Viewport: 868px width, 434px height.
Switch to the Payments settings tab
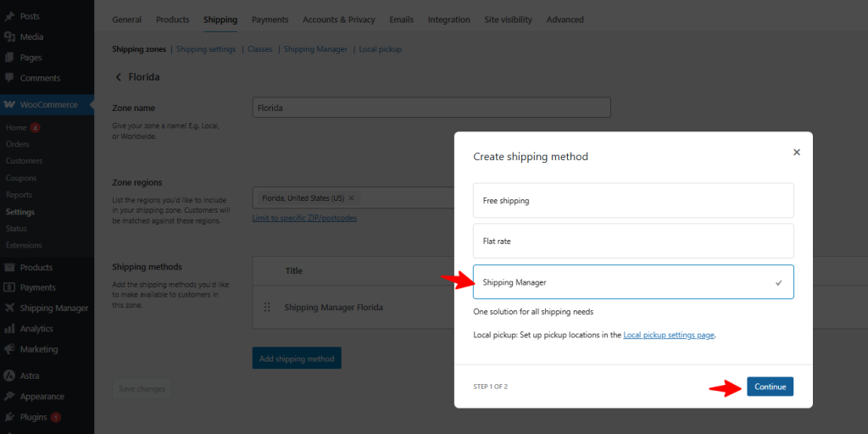(270, 19)
